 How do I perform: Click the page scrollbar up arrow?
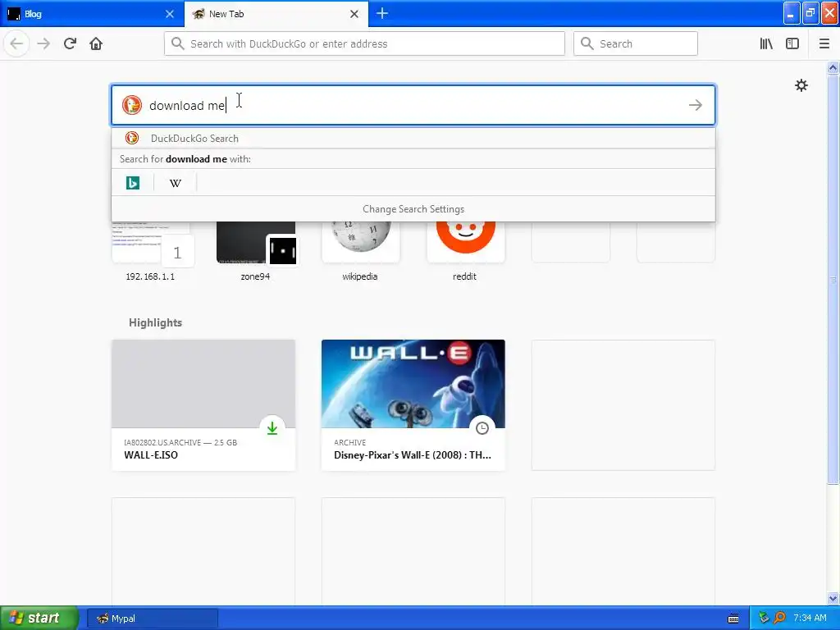833,67
